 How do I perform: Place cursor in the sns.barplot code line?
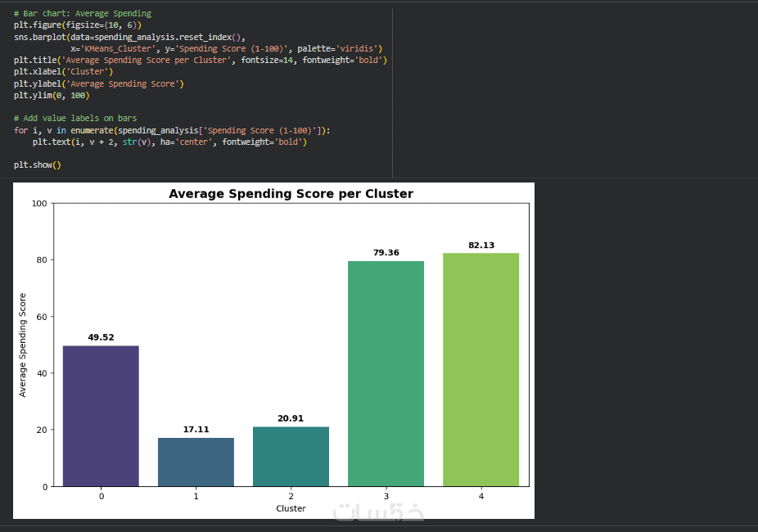point(129,37)
